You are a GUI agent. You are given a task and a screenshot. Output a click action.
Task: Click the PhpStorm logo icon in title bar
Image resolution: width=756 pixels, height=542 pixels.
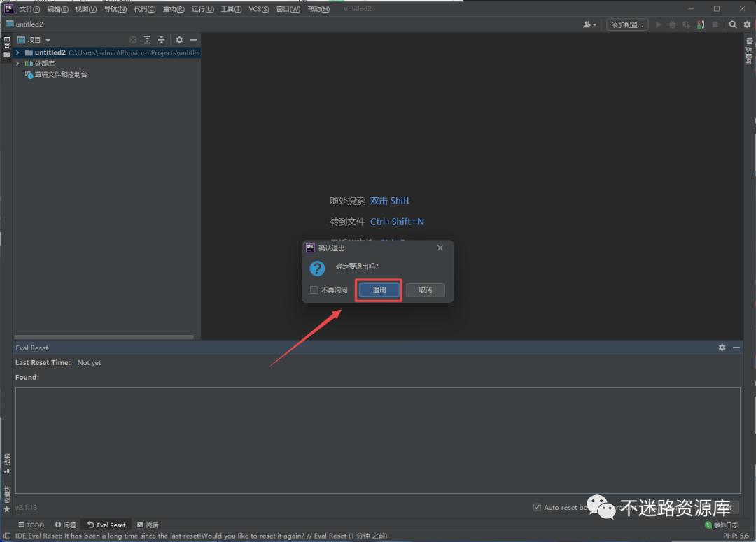pyautogui.click(x=8, y=8)
